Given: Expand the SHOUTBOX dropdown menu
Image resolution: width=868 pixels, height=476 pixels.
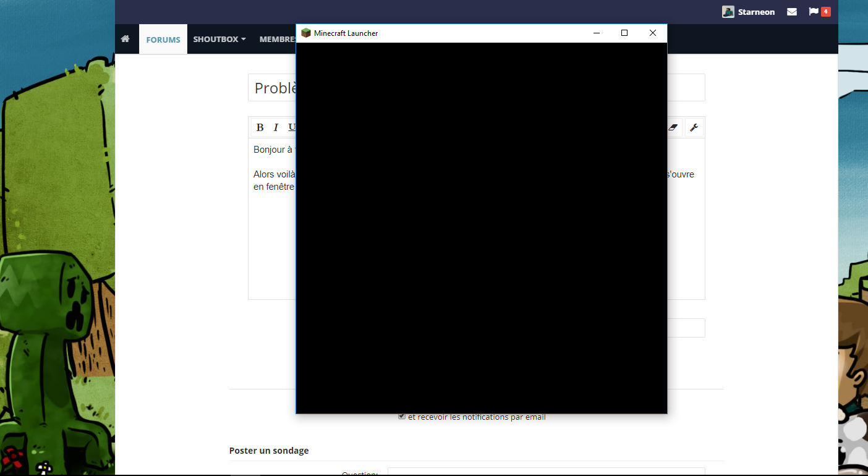Looking at the screenshot, I should coord(219,39).
